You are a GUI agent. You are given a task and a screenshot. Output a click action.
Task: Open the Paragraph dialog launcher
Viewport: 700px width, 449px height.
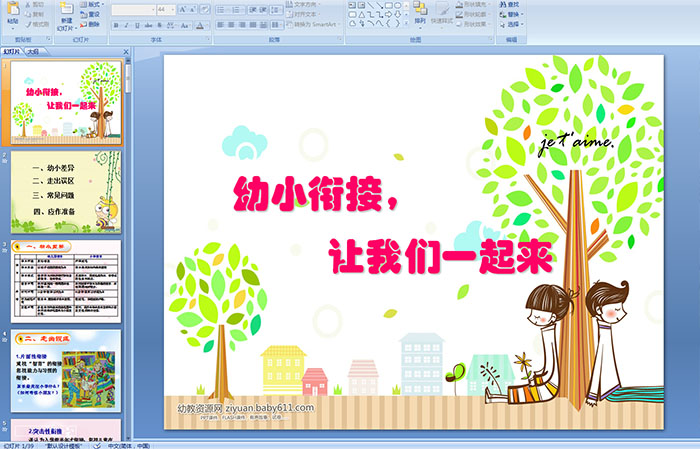(x=340, y=40)
